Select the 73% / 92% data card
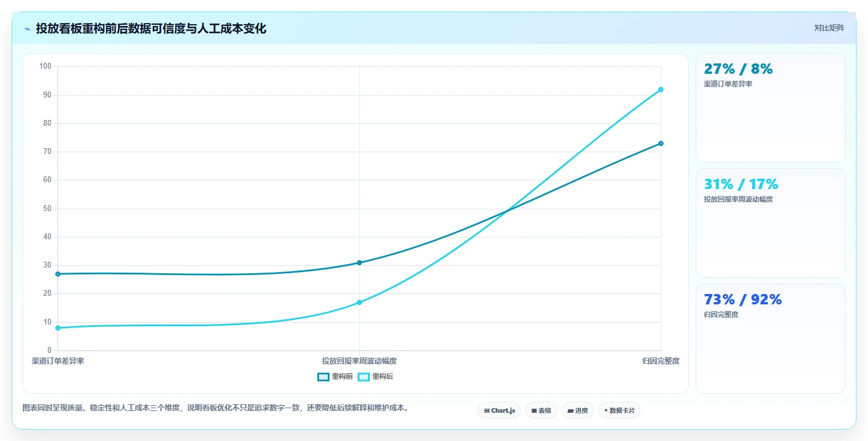868x441 pixels. (770, 338)
